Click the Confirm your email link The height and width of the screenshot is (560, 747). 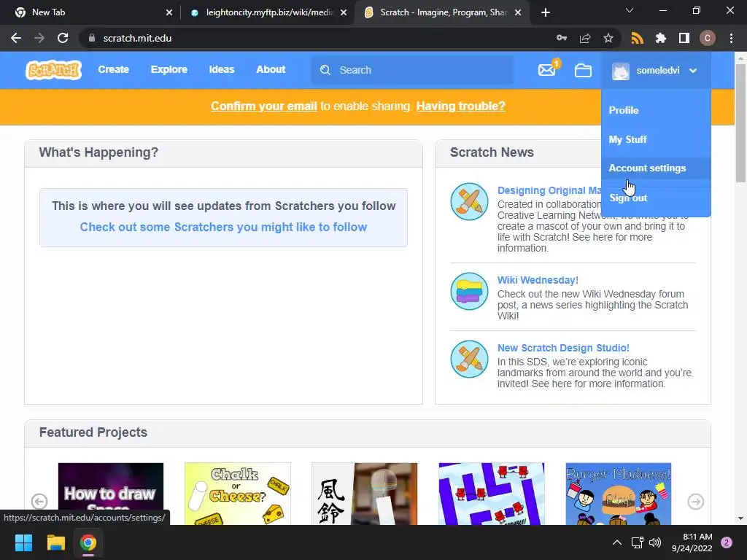(x=264, y=106)
